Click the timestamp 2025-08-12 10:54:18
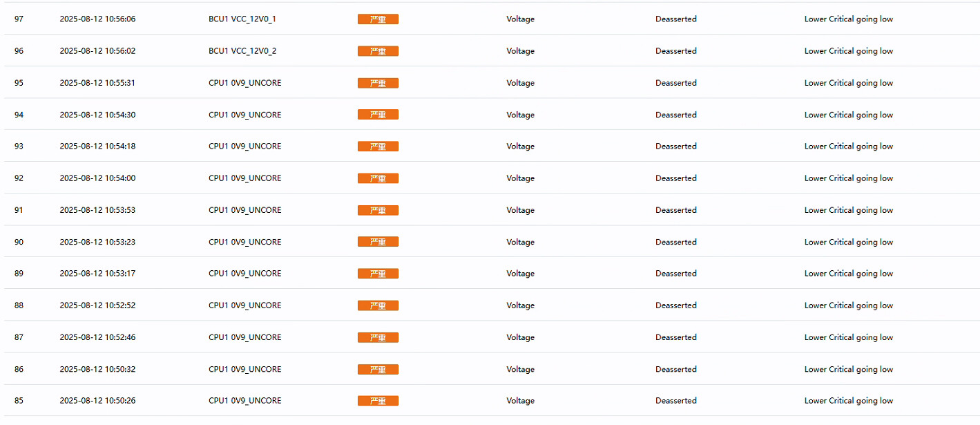 tap(97, 147)
